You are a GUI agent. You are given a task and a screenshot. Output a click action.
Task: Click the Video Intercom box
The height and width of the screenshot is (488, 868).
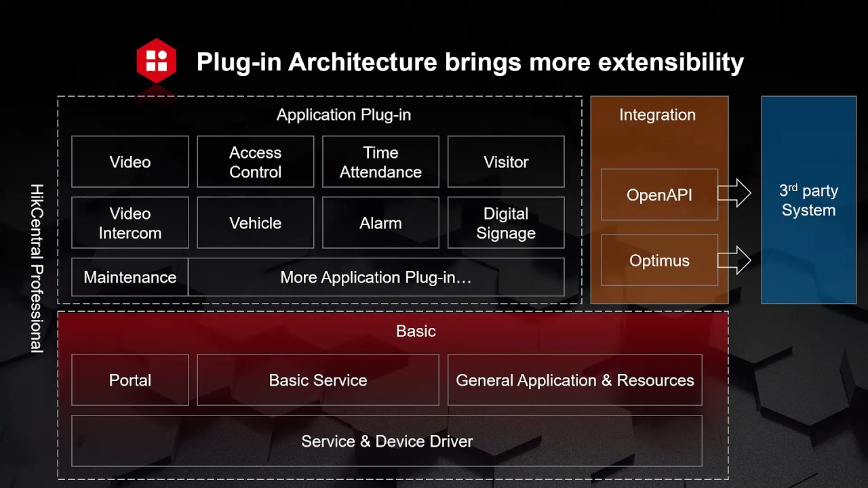[130, 223]
